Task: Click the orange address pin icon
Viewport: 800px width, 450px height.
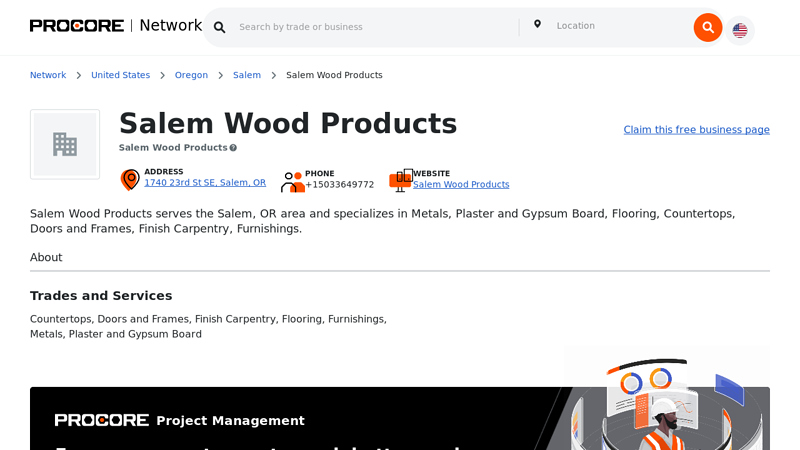Action: click(x=130, y=180)
